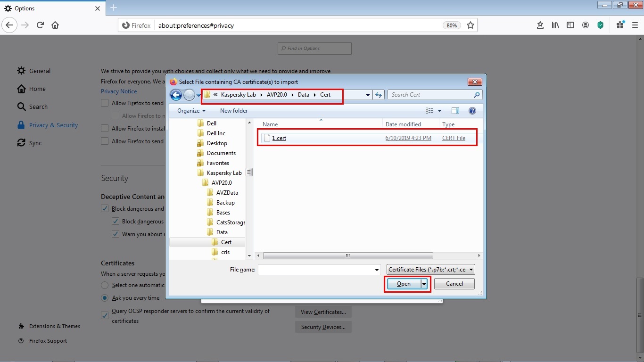Screen dimensions: 644x362
Task: Toggle the Query OCSP responder servers checkbox
Action: [x=105, y=315]
